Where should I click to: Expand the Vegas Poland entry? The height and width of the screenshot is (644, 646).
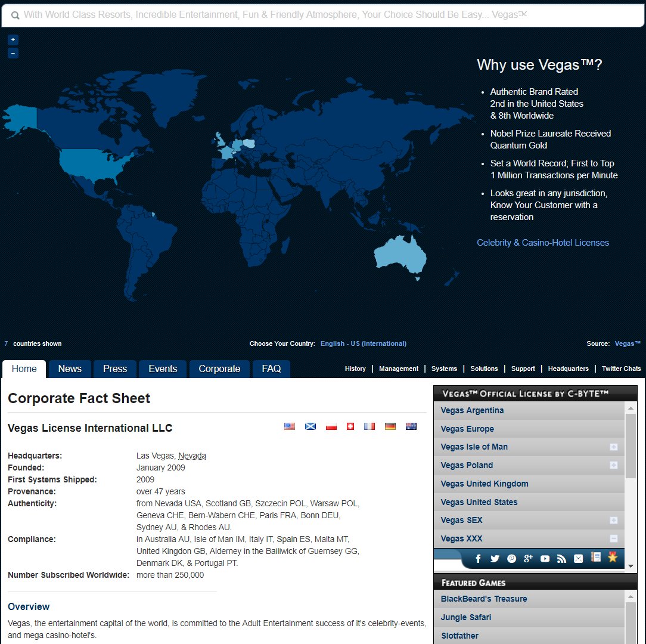coord(613,465)
